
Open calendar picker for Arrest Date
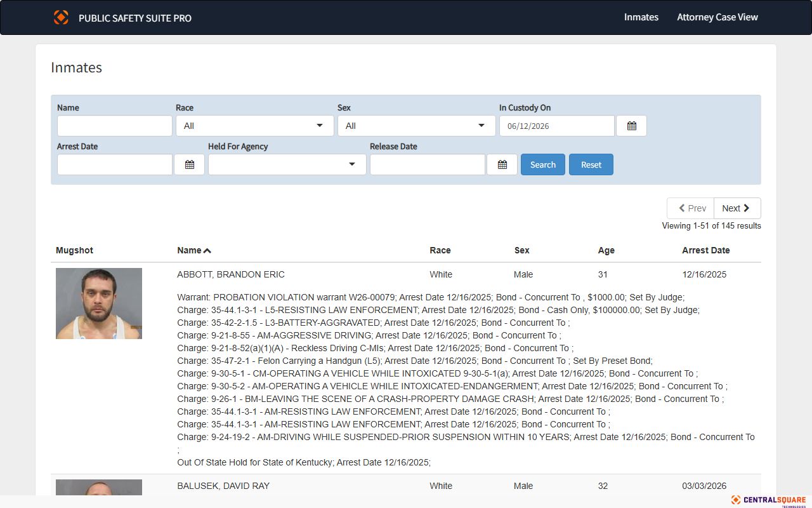click(x=189, y=164)
